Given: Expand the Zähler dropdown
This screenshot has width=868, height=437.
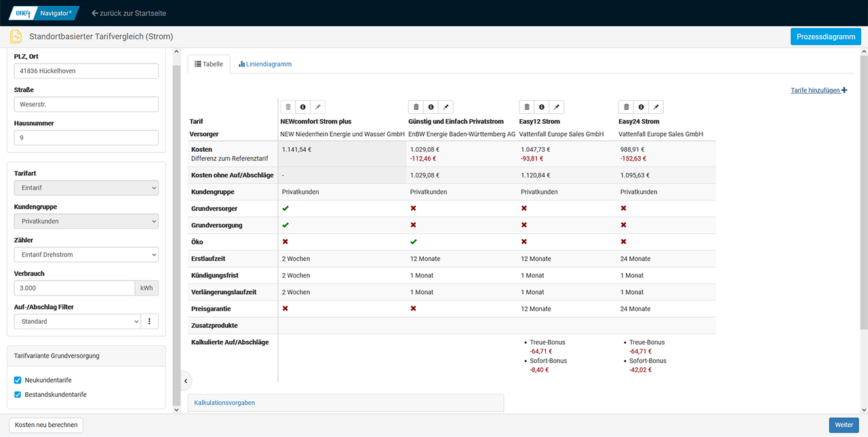Looking at the screenshot, I should coord(86,255).
